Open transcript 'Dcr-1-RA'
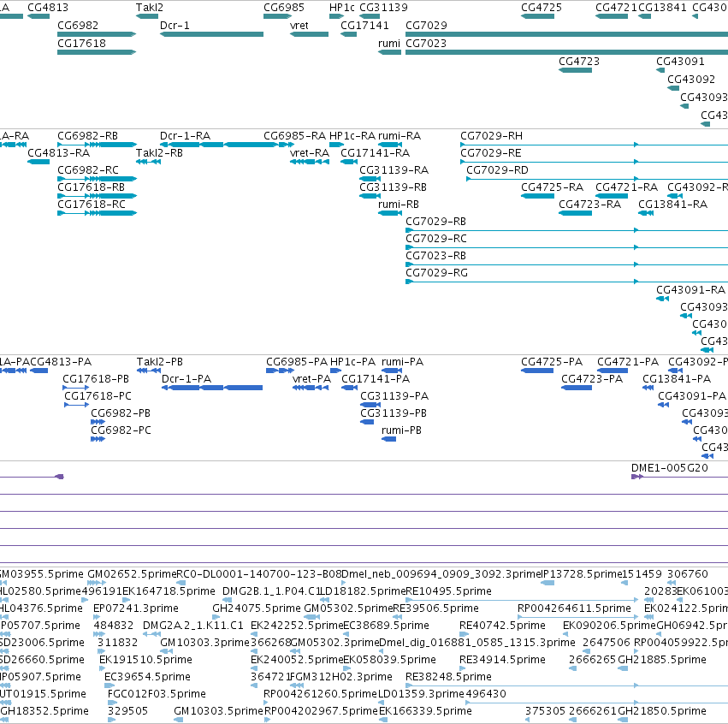728x724 pixels. pyautogui.click(x=186, y=135)
